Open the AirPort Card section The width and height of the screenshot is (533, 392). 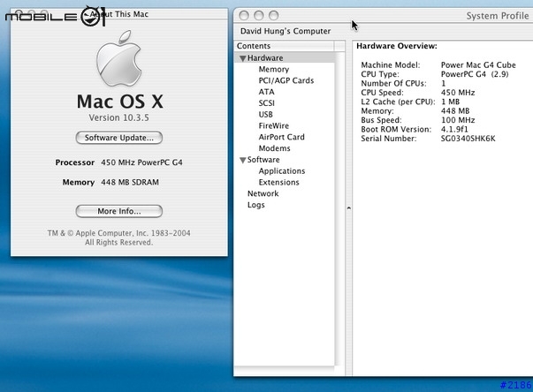point(281,137)
